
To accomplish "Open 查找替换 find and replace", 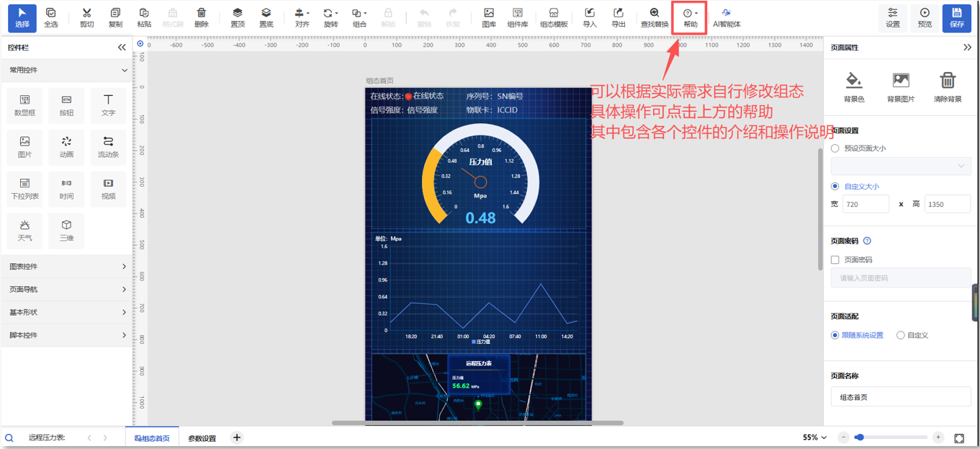I will pyautogui.click(x=655, y=18).
